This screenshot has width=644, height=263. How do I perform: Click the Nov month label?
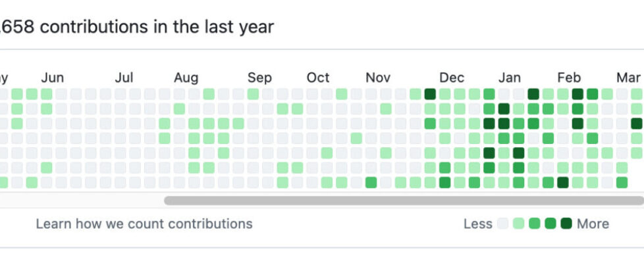tap(378, 78)
